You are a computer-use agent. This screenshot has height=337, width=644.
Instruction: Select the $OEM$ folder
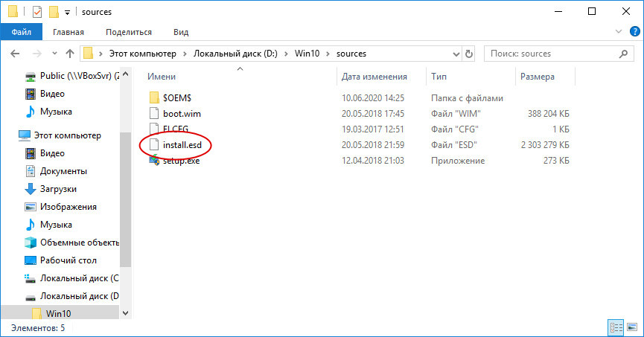tap(177, 97)
